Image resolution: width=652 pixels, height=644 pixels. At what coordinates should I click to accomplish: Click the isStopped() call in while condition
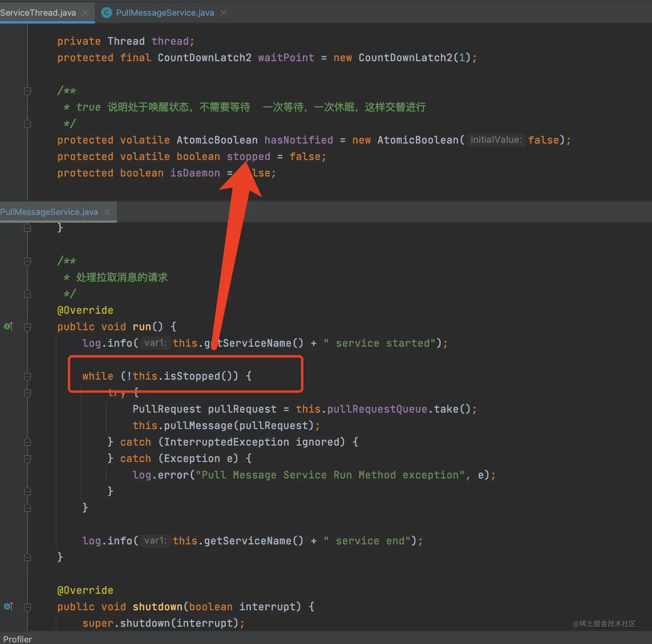click(191, 376)
